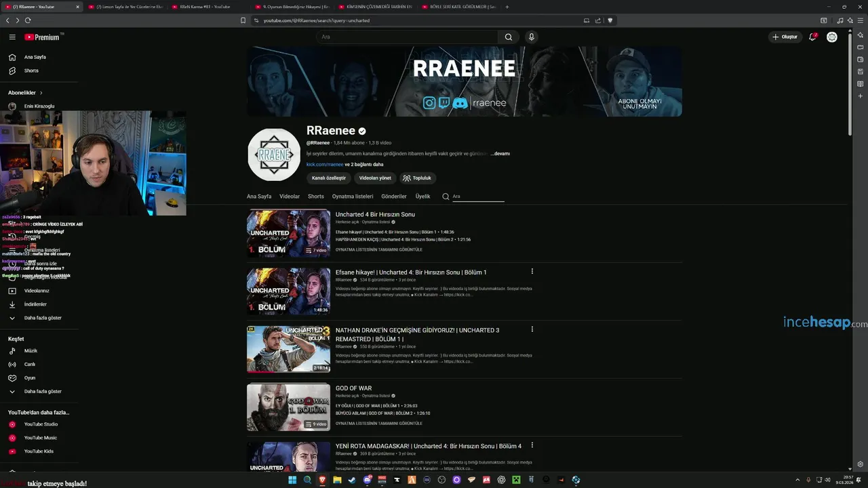Image resolution: width=868 pixels, height=488 pixels.
Task: Focus the YouTube search box labeled Ara
Action: tap(407, 37)
